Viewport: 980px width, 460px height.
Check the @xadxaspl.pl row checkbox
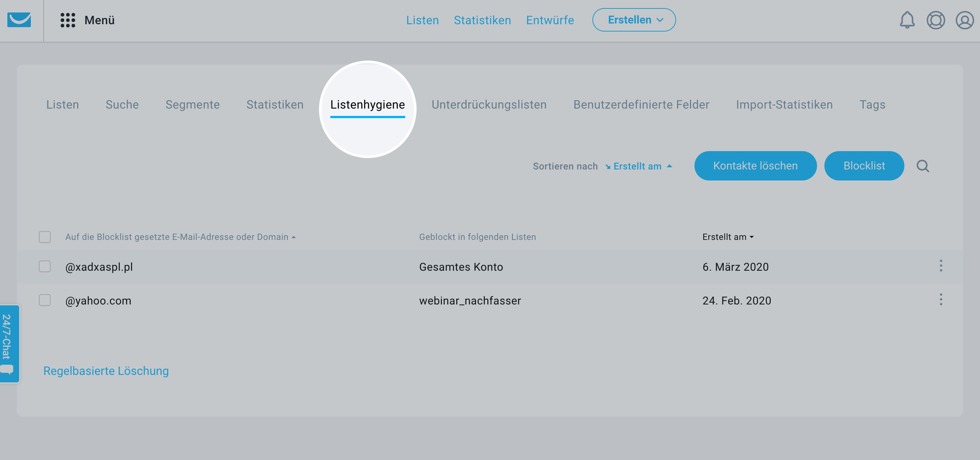[45, 266]
